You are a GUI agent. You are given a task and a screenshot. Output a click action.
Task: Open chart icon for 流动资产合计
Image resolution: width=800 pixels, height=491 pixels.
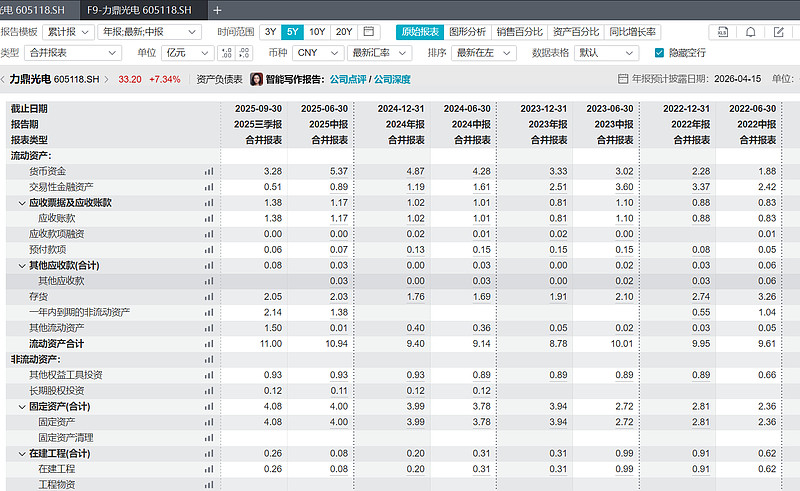click(209, 343)
